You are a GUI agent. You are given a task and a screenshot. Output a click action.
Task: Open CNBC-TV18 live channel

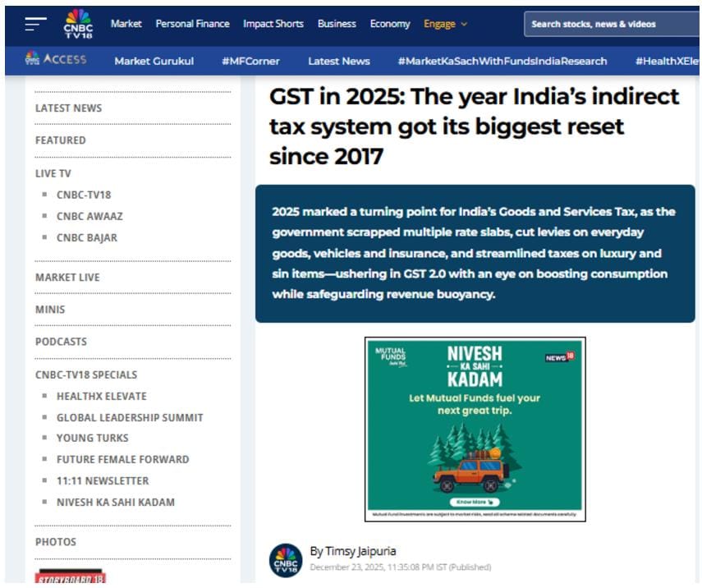tap(84, 195)
